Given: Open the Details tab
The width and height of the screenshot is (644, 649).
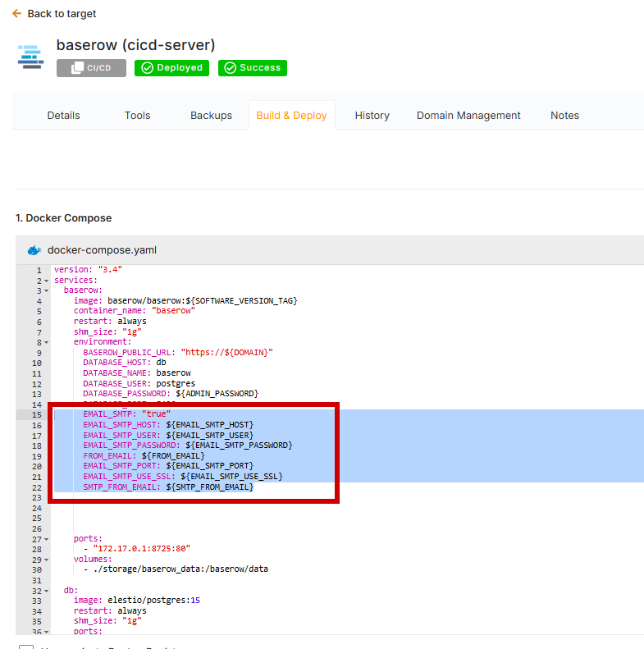Looking at the screenshot, I should (x=63, y=116).
